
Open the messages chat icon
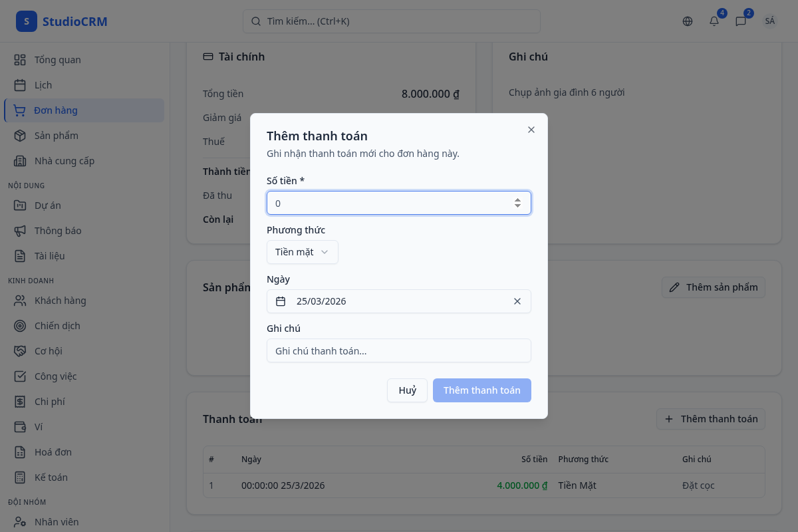[741, 21]
